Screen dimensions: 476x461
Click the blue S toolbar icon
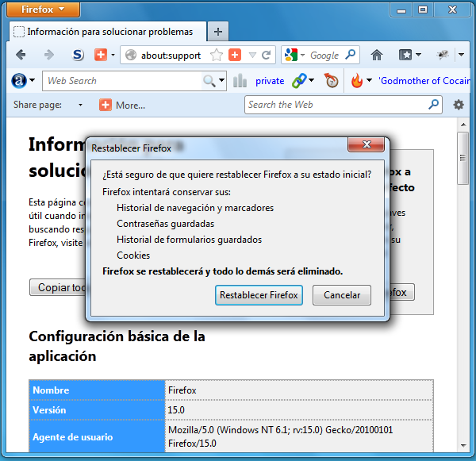pyautogui.click(x=78, y=55)
